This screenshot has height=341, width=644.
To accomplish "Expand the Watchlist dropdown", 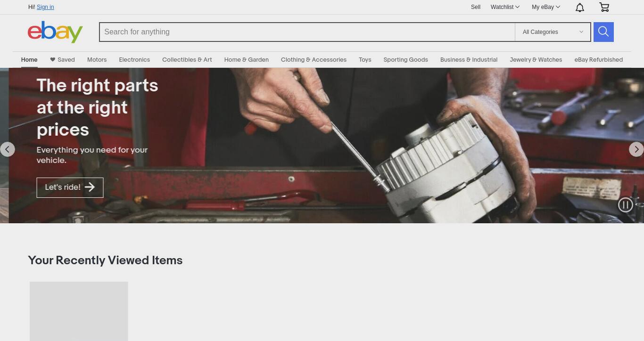I will (x=505, y=7).
